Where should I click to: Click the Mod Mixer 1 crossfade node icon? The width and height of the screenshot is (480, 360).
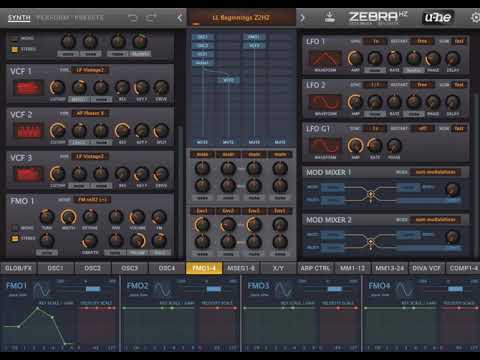click(x=371, y=194)
